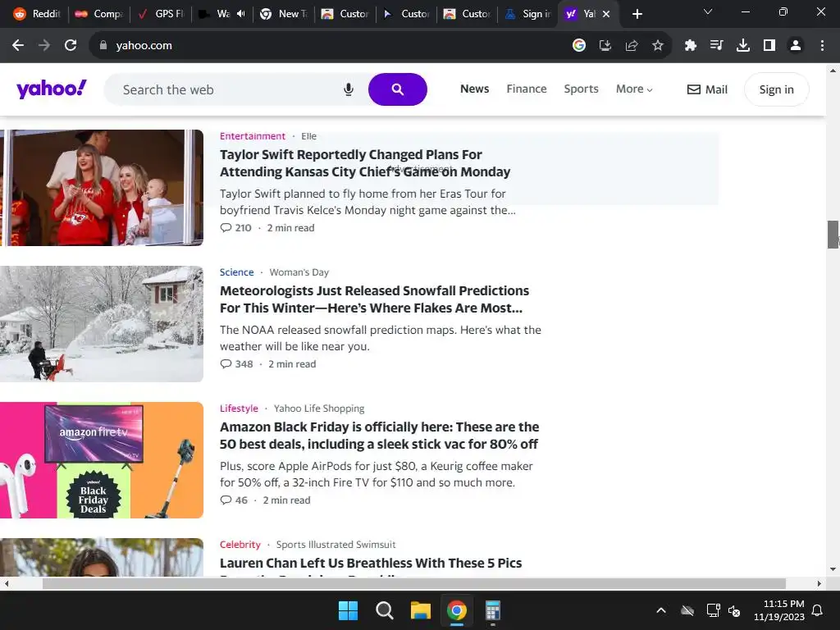Mute the audio icon on the Wa tab
This screenshot has width=840, height=630.
tap(241, 14)
